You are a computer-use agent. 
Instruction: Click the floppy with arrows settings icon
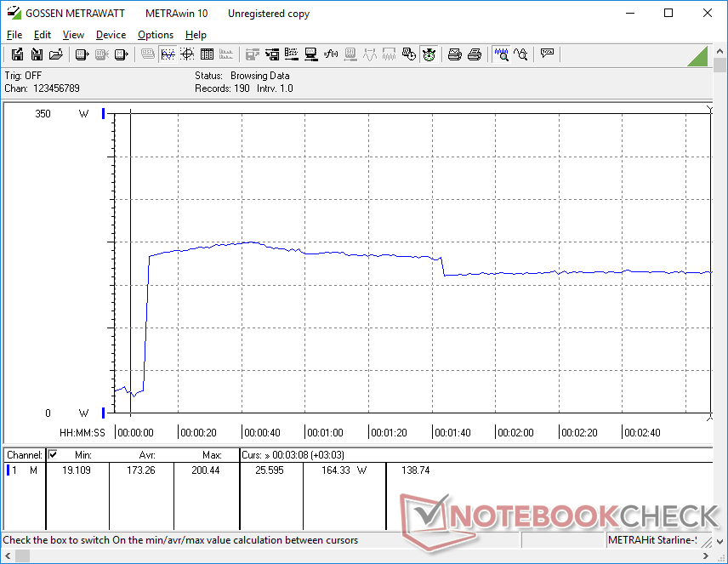pyautogui.click(x=272, y=54)
